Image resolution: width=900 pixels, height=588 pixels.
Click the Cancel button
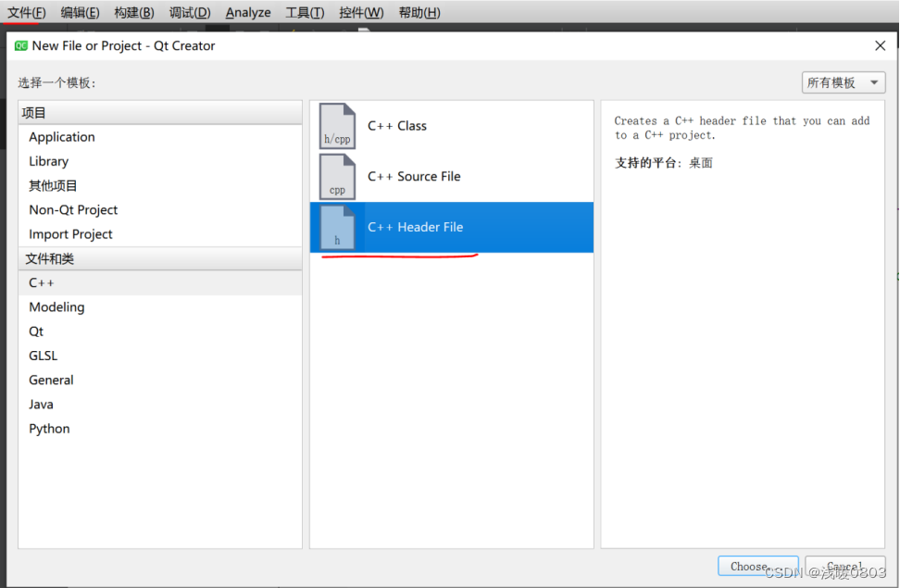(844, 565)
